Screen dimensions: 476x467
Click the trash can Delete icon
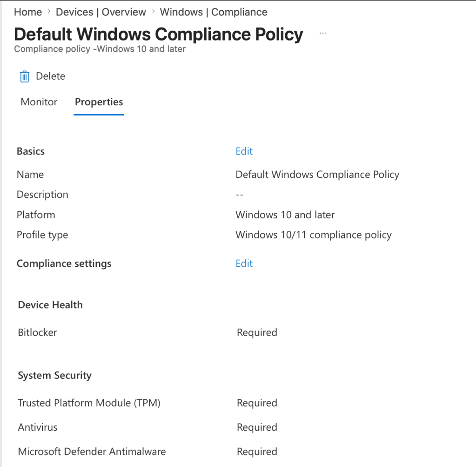(25, 76)
